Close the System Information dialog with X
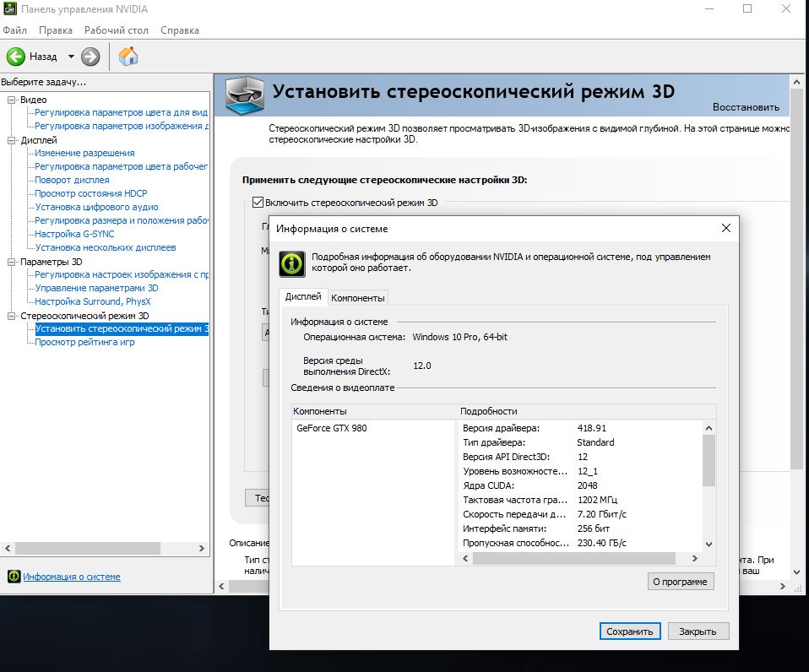Image resolution: width=809 pixels, height=672 pixels. click(726, 228)
